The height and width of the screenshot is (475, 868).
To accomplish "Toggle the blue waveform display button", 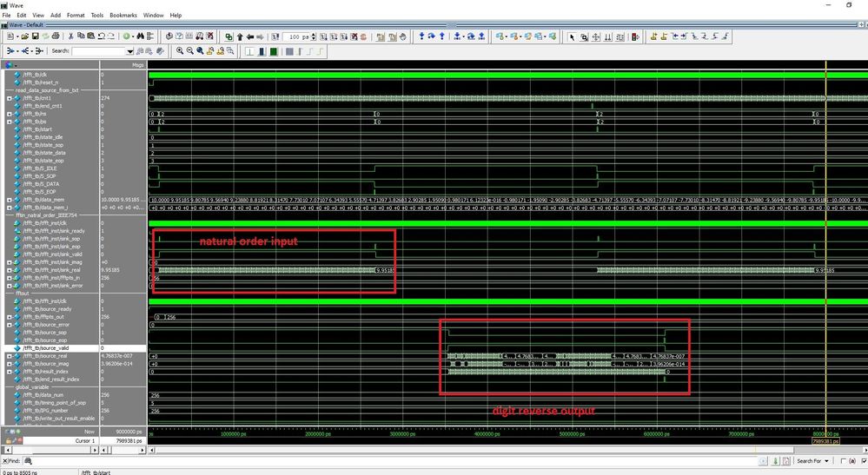I will tap(262, 51).
